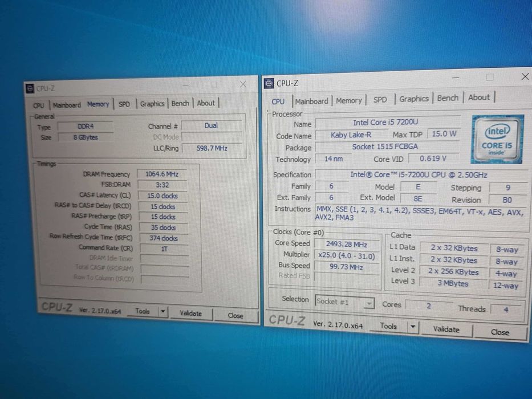The width and height of the screenshot is (532, 399).
Task: Open the Mainboard tab in the left window
Action: point(67,105)
